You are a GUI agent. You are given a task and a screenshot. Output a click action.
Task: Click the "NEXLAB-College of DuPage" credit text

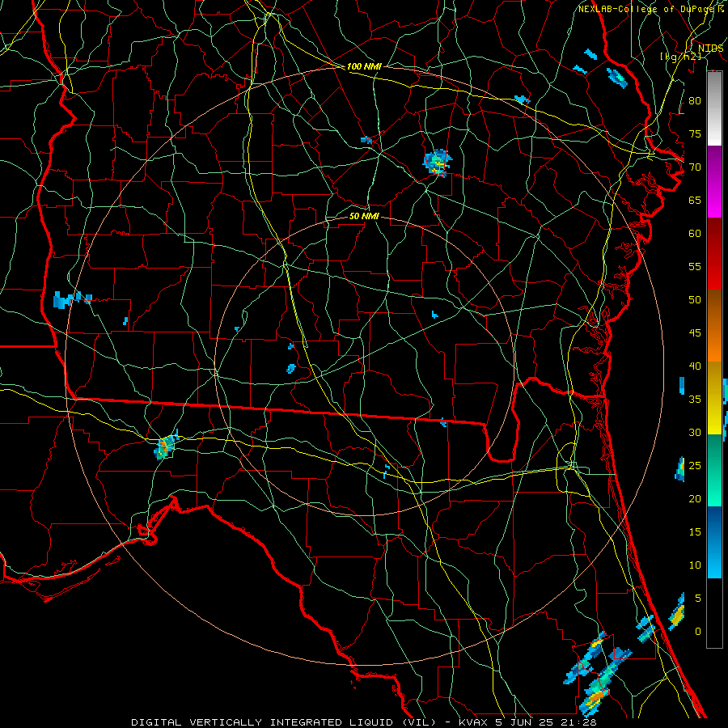tap(645, 9)
